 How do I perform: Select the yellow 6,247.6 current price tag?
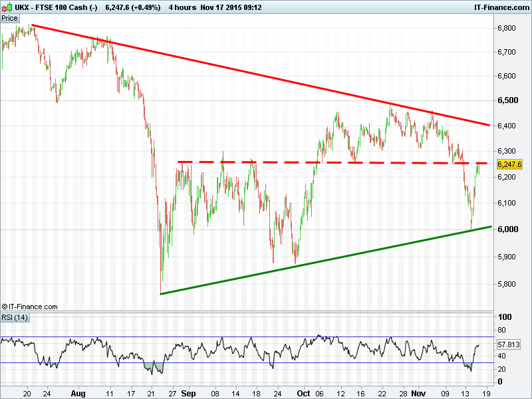coord(509,164)
